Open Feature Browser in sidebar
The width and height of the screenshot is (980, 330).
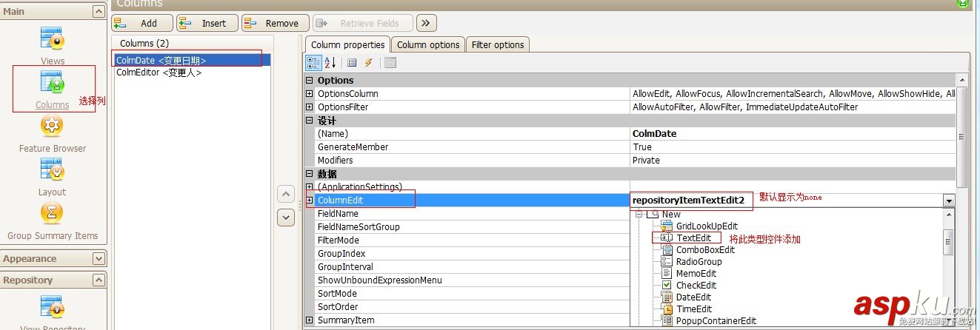point(52,126)
